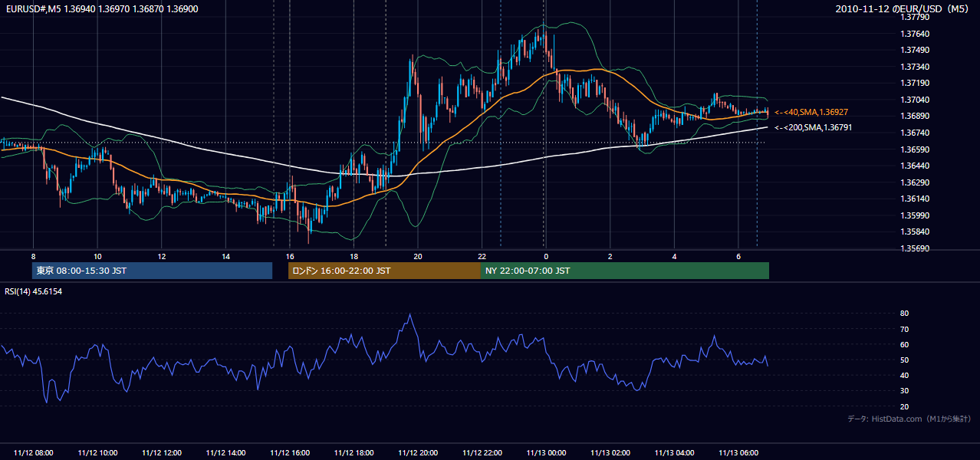Screen dimensions: 980x460
Task: Click price axis level 1.36290
Action: click(916, 182)
